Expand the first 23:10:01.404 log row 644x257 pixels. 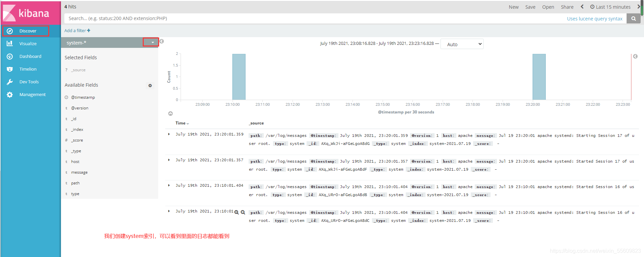pos(169,185)
